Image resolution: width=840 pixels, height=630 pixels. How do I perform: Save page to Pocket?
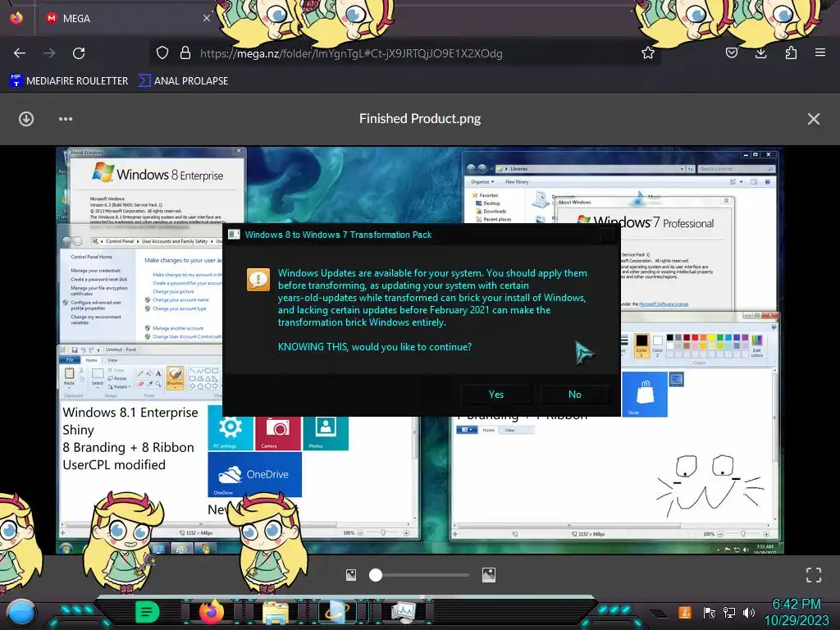click(x=732, y=53)
